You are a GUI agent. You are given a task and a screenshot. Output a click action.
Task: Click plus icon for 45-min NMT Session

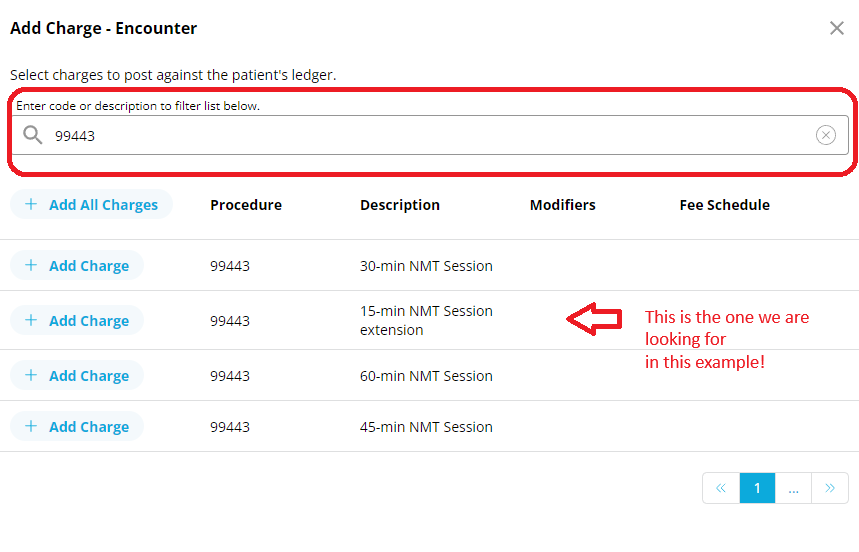(x=31, y=426)
